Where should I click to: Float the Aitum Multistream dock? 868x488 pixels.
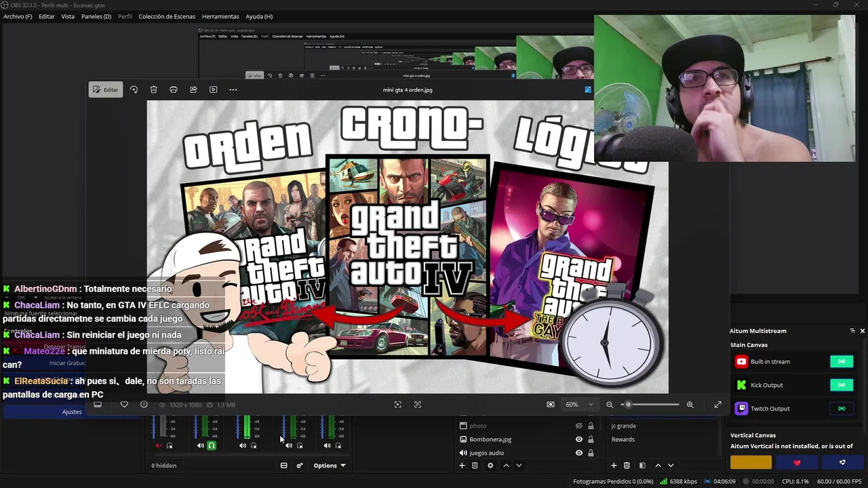(x=852, y=331)
